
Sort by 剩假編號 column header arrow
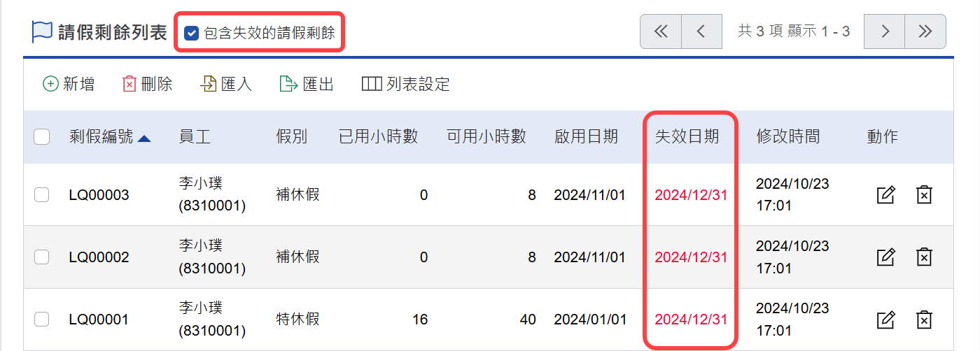[144, 138]
